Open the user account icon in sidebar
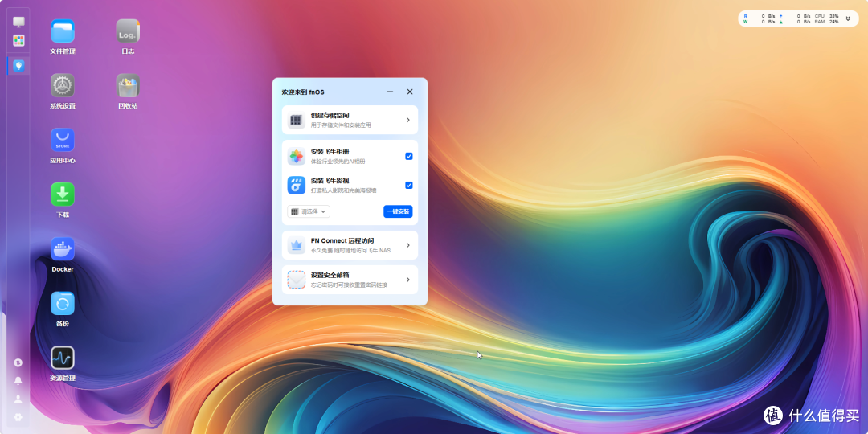The image size is (868, 434). pyautogui.click(x=18, y=399)
